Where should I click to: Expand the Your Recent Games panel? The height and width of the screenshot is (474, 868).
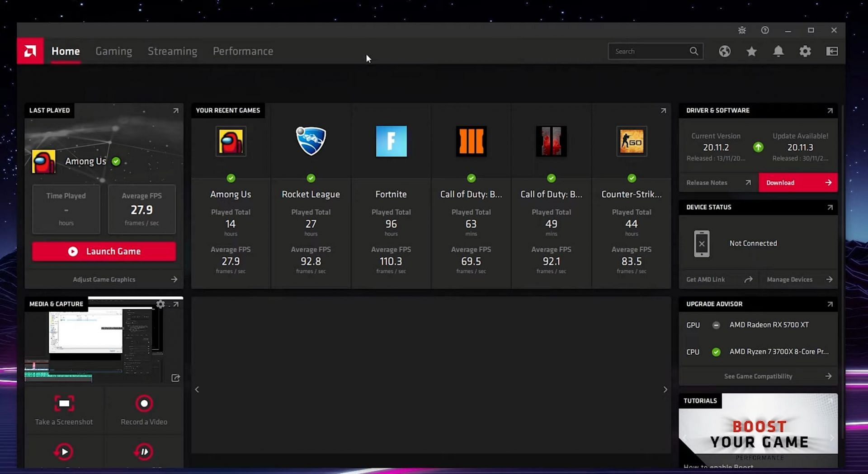point(663,111)
